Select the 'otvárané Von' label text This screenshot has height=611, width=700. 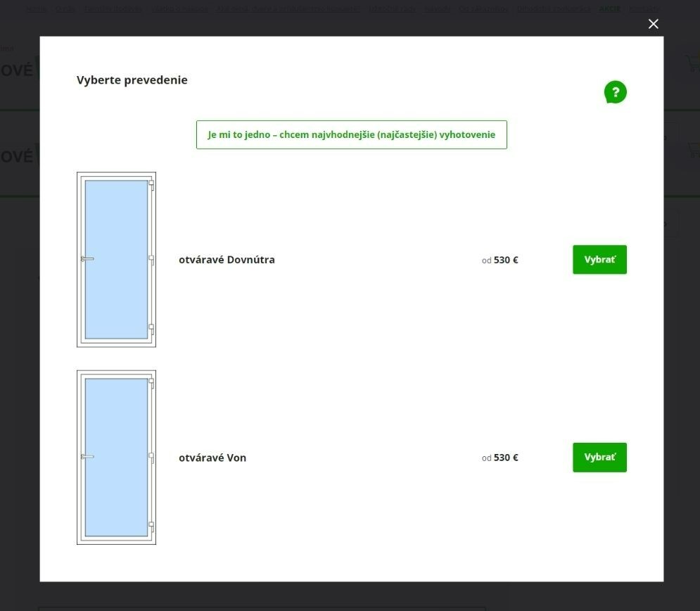(212, 458)
